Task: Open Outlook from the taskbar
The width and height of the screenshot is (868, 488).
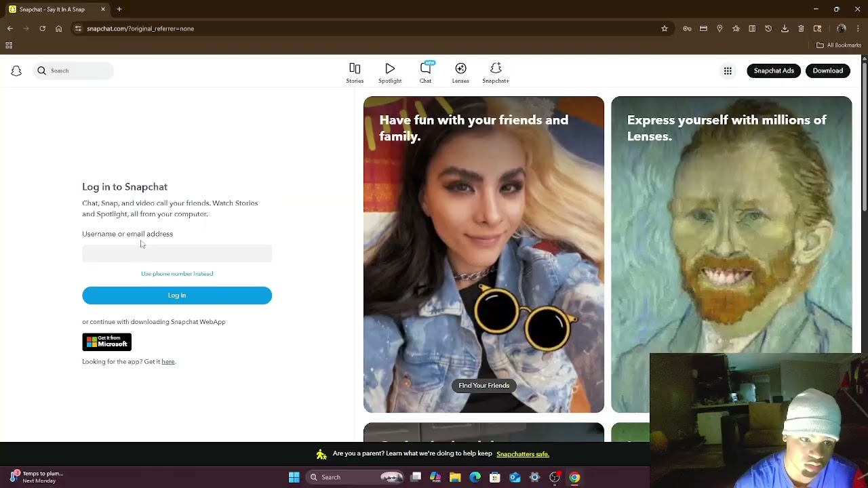Action: coord(515,477)
